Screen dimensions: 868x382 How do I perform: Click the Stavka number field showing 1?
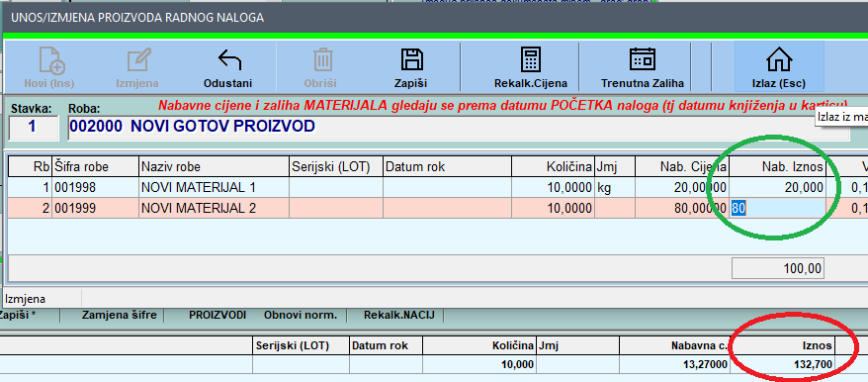(x=34, y=128)
